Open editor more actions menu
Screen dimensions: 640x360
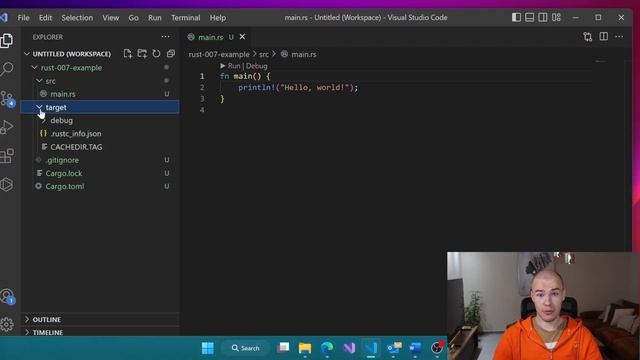pyautogui.click(x=619, y=37)
